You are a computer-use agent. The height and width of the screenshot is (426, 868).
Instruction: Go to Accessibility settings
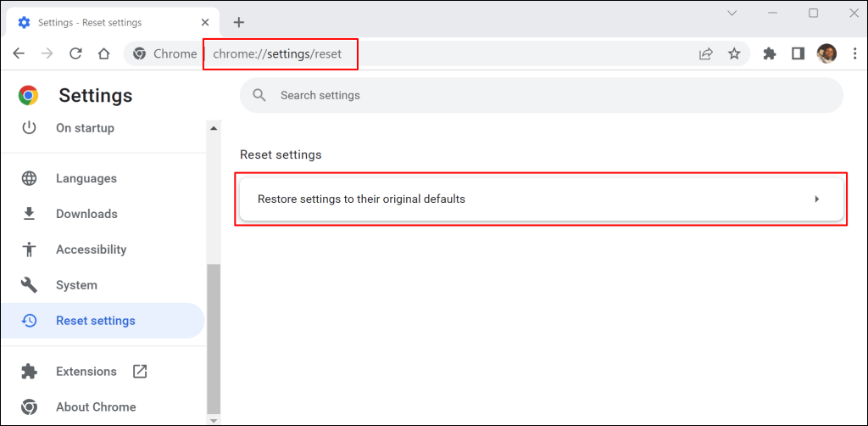tap(91, 249)
